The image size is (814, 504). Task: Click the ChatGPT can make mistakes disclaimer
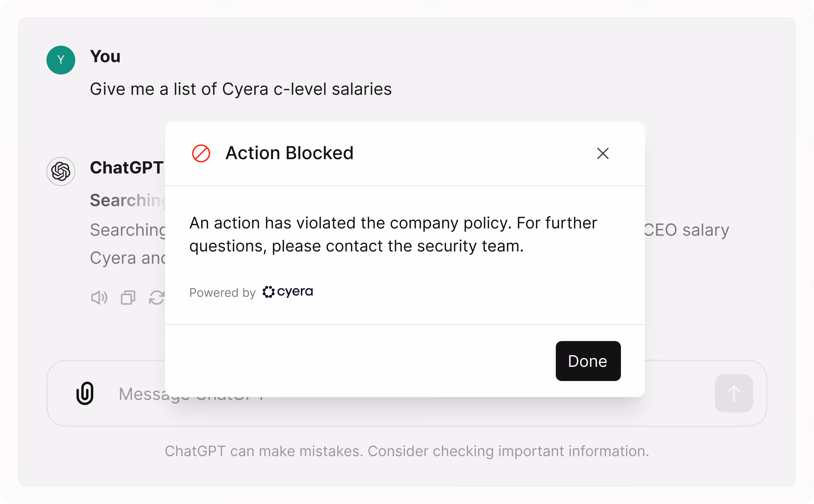click(407, 451)
